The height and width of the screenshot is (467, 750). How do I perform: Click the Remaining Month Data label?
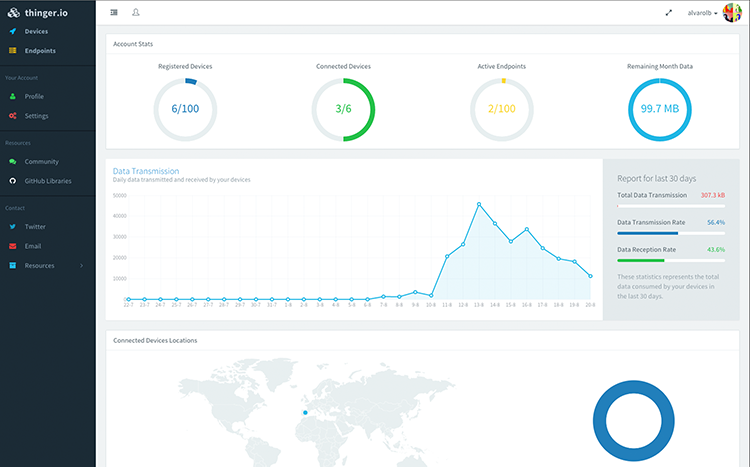(x=660, y=67)
